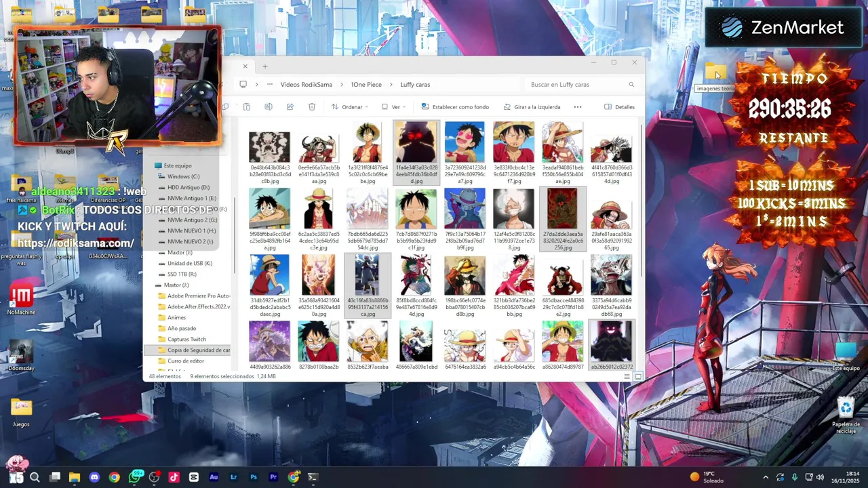Toggle the Detalles pane button

(x=619, y=107)
